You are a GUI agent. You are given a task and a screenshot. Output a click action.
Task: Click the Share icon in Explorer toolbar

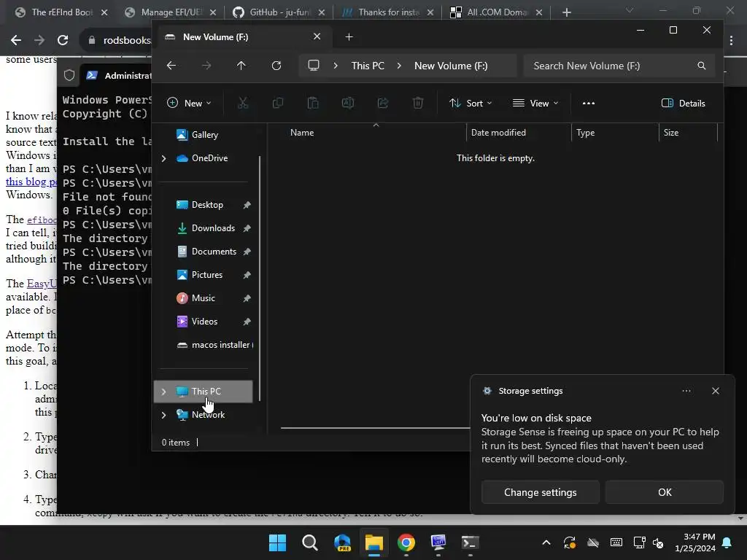coord(383,103)
